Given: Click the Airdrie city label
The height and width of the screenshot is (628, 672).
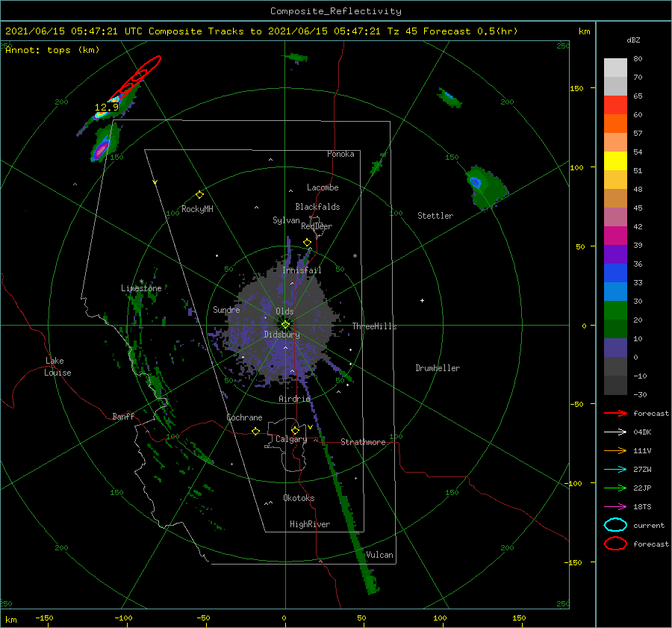Looking at the screenshot, I should [294, 399].
